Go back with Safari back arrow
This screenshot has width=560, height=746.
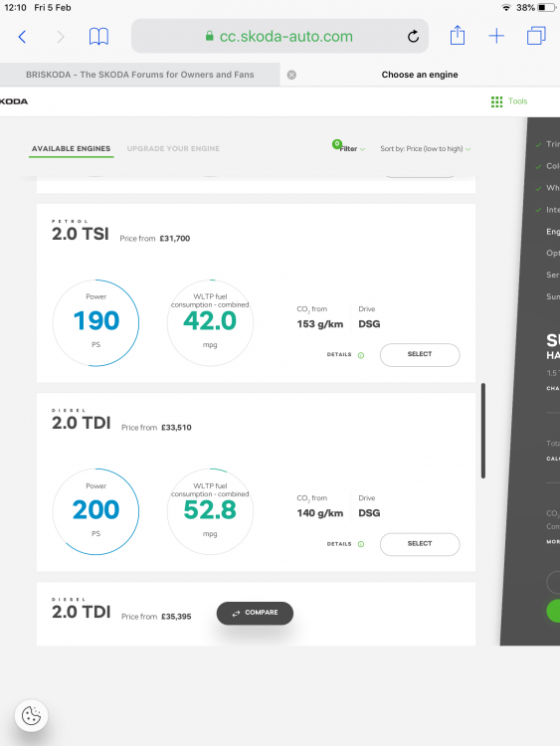click(x=22, y=37)
